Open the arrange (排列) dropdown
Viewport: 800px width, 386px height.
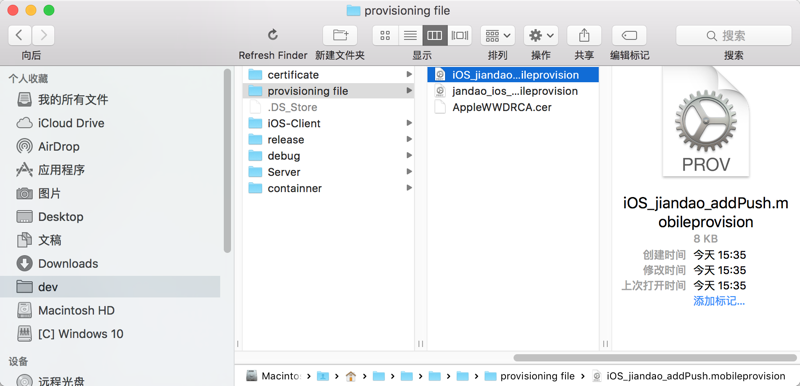pos(497,35)
